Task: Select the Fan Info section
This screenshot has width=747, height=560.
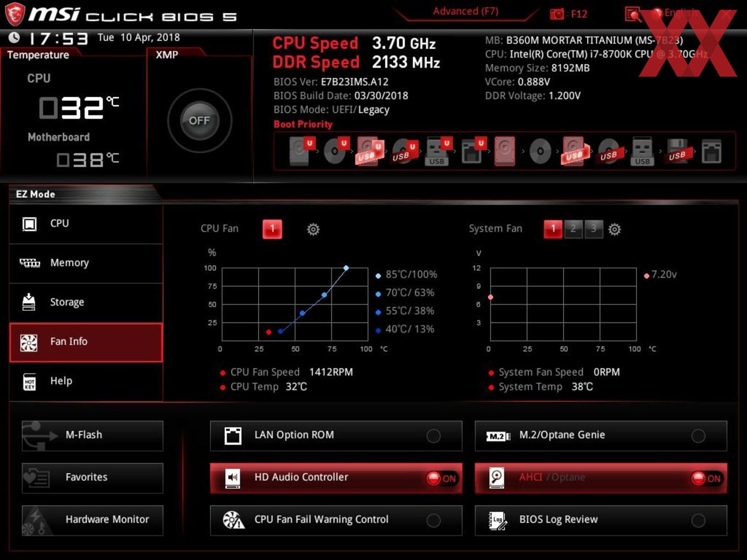Action: (86, 342)
